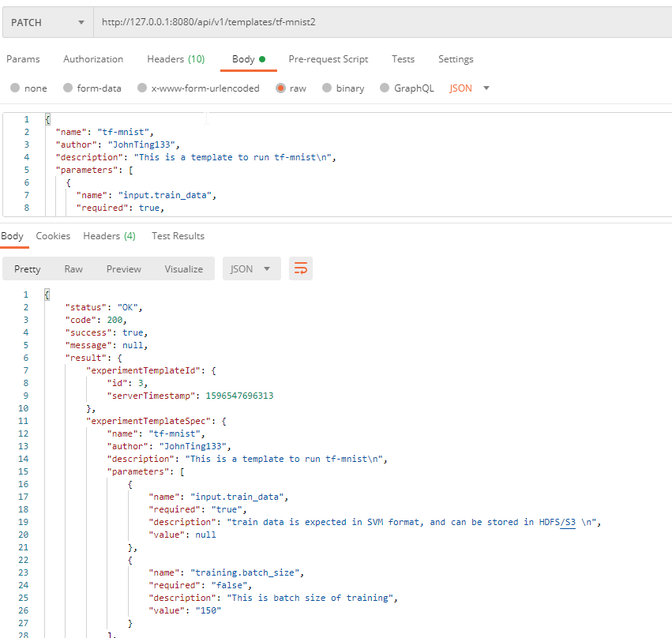
Task: Click the request URL input field
Action: pyautogui.click(x=382, y=22)
